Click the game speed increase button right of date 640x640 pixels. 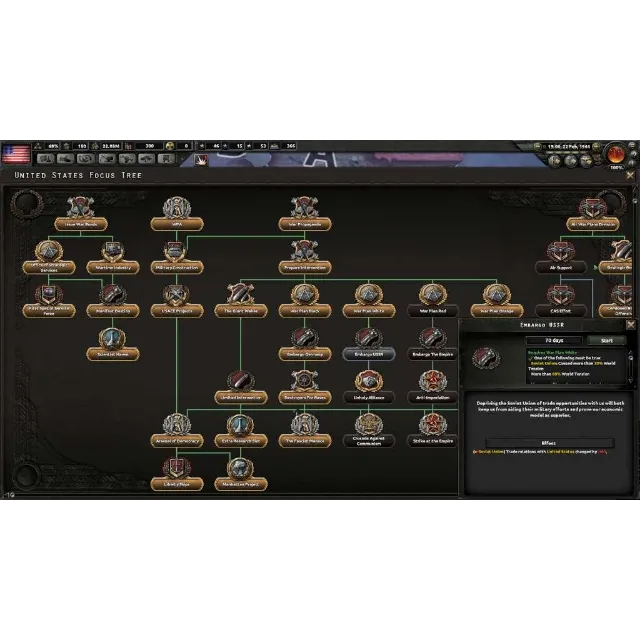(597, 146)
